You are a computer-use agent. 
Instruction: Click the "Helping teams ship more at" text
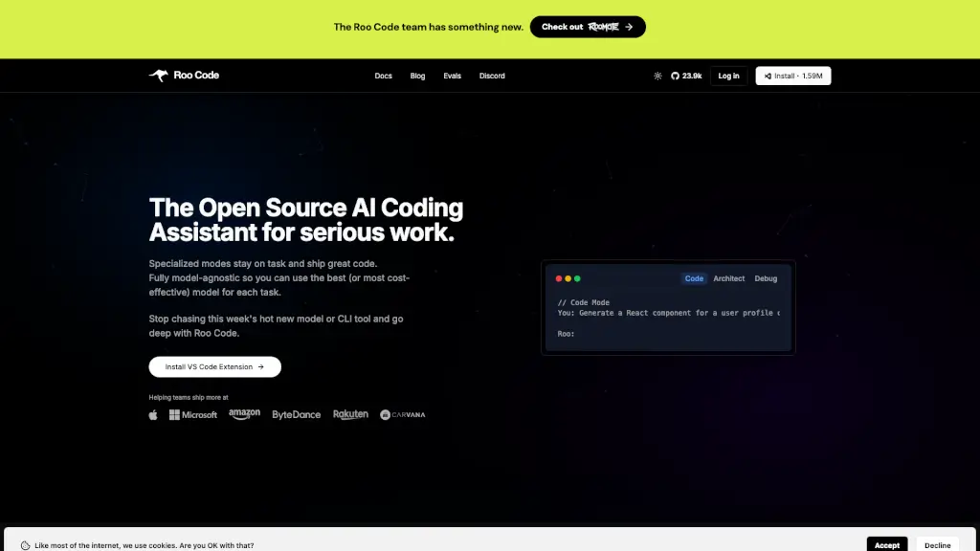point(189,397)
